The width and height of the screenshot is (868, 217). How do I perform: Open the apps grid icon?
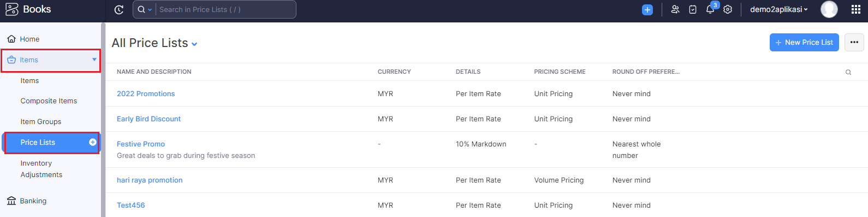point(856,9)
